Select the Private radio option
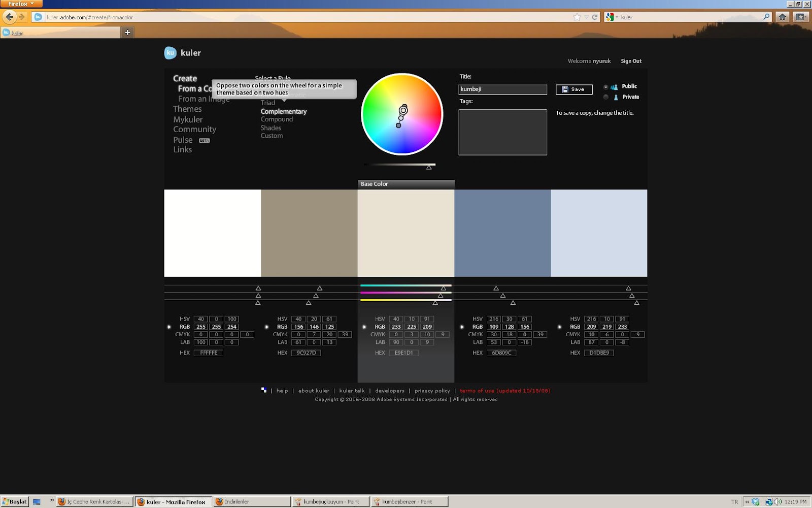Image resolution: width=812 pixels, height=508 pixels. click(x=605, y=97)
